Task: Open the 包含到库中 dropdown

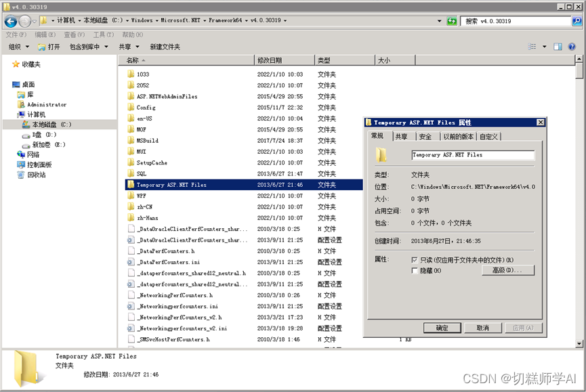Action: pos(89,47)
